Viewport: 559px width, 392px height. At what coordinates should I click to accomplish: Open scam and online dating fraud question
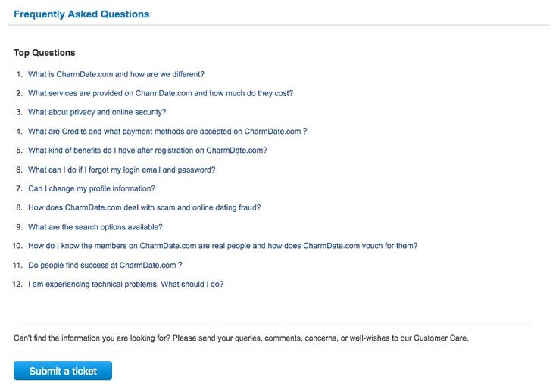tap(145, 207)
